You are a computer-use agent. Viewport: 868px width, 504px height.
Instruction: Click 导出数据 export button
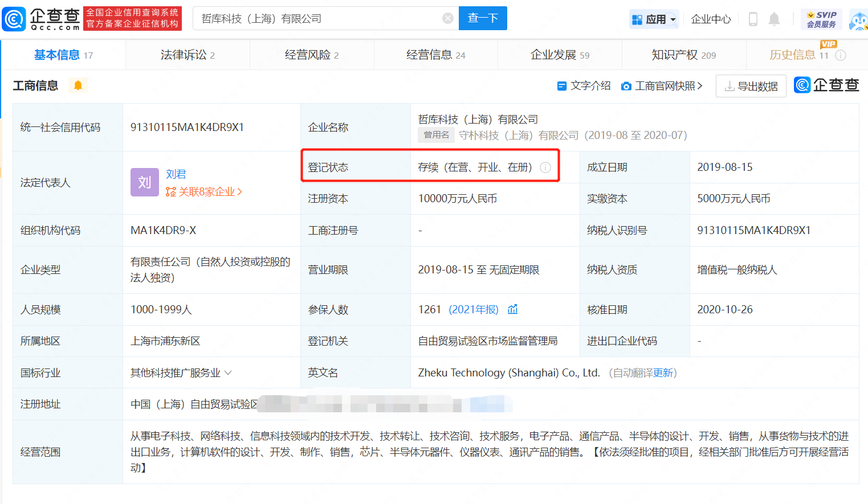(751, 86)
